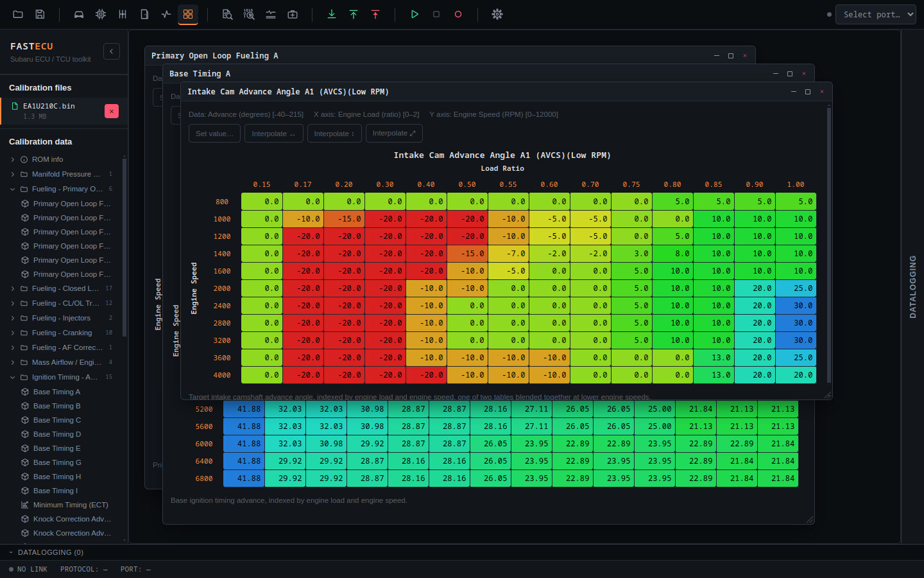Start with the green play icon

415,14
